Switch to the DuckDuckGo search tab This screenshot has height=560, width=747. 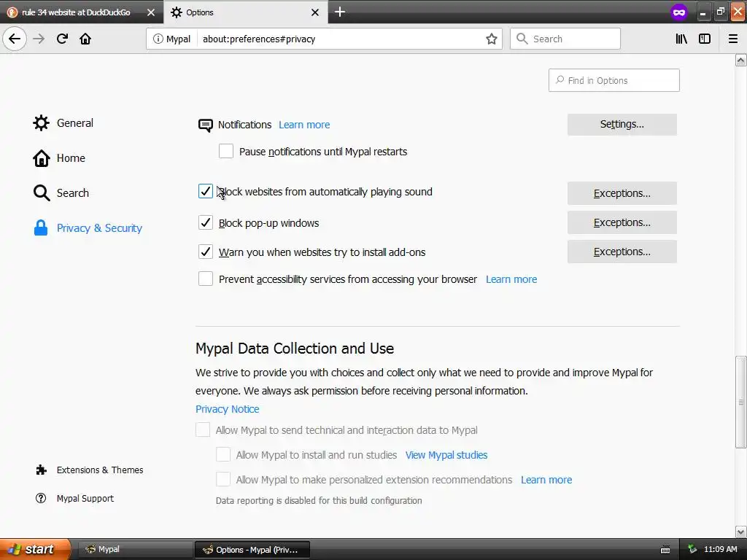coord(77,12)
